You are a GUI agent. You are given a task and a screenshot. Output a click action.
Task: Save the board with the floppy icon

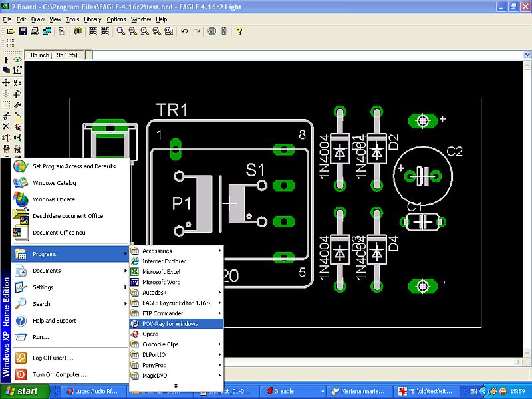(x=23, y=31)
